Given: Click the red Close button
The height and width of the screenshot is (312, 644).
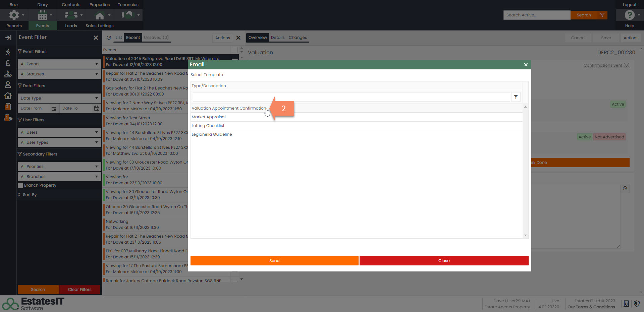Looking at the screenshot, I should [444, 261].
